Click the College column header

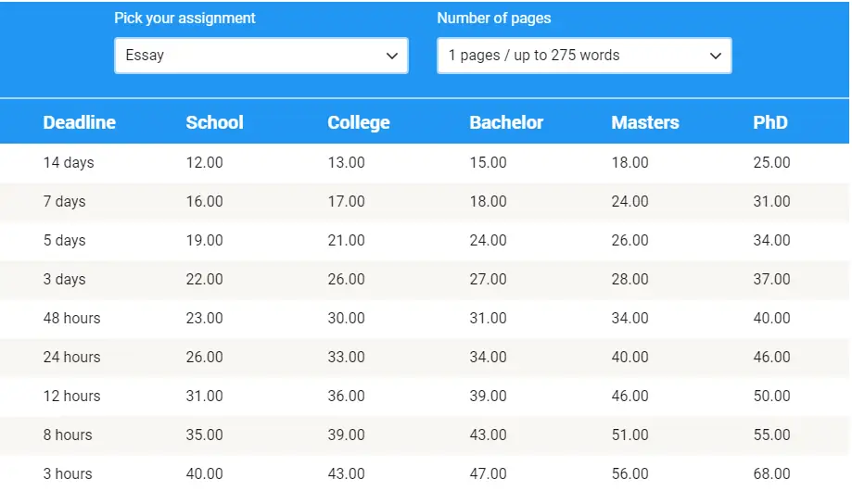358,122
